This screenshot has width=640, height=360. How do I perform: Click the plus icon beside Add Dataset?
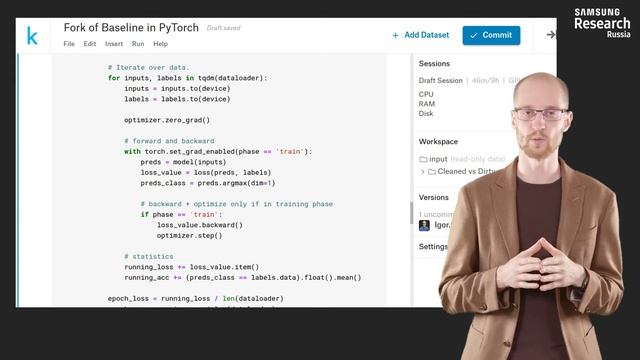(x=395, y=36)
